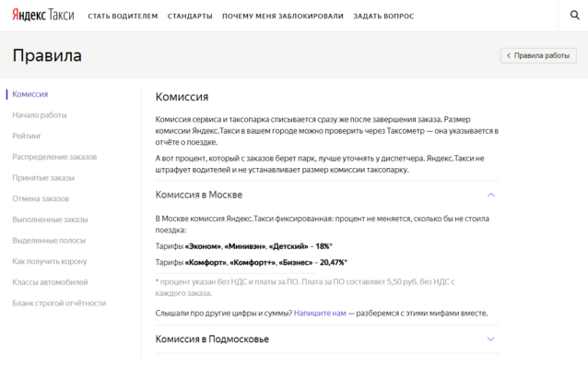This screenshot has height=369, width=588.
Task: Click the Комиссия article heading
Action: pyautogui.click(x=182, y=97)
